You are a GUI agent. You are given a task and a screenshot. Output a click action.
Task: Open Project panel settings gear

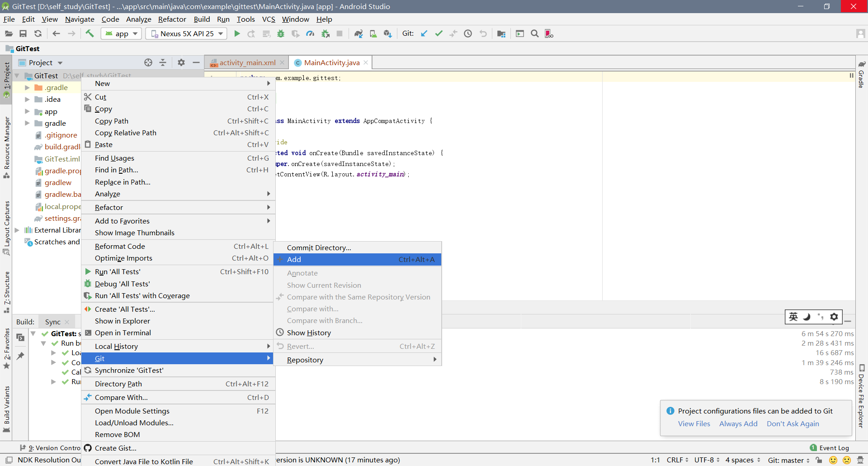tap(181, 62)
